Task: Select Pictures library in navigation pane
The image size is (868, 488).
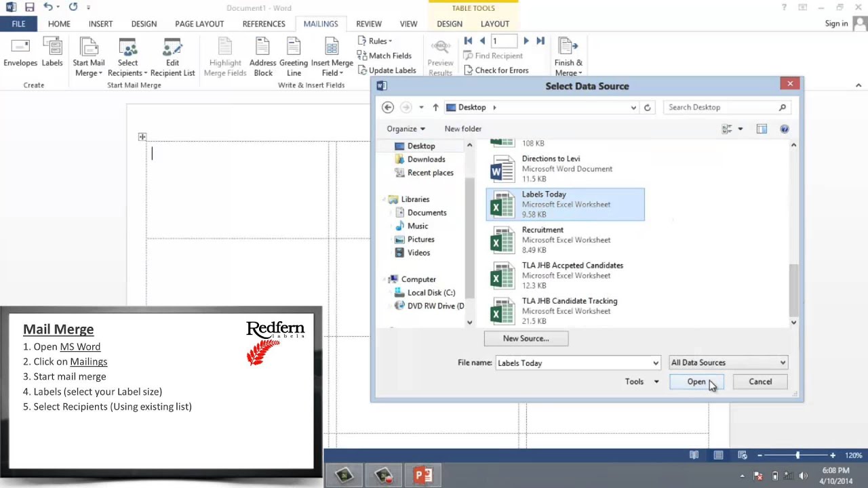Action: pyautogui.click(x=420, y=239)
